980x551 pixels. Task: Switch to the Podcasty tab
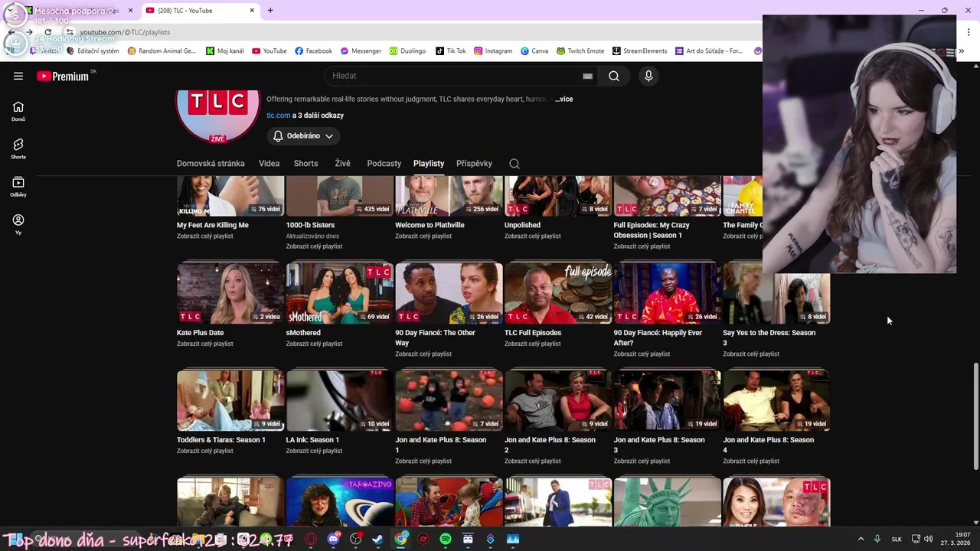pos(384,163)
